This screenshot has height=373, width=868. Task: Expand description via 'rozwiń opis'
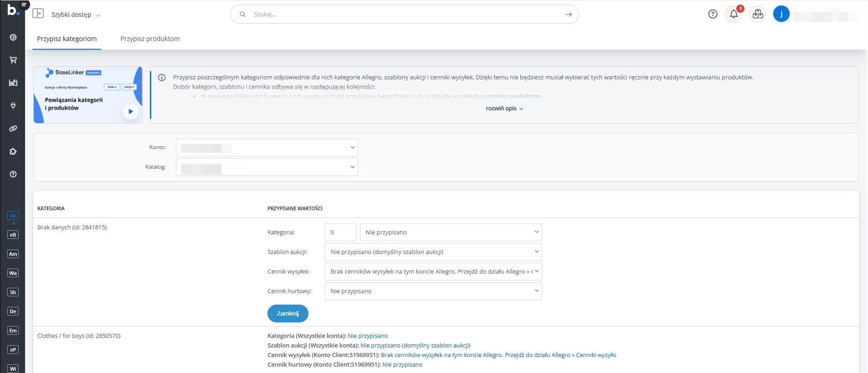pos(504,109)
